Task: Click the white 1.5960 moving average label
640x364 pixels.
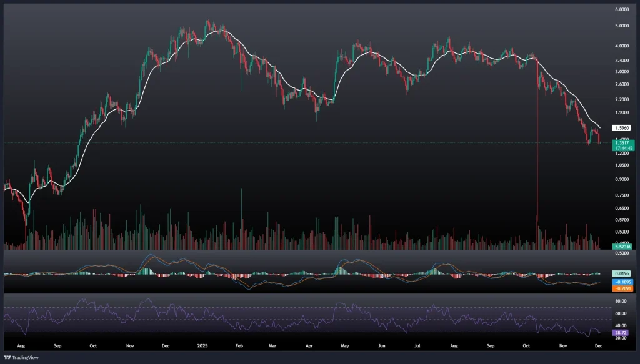Action: point(621,127)
